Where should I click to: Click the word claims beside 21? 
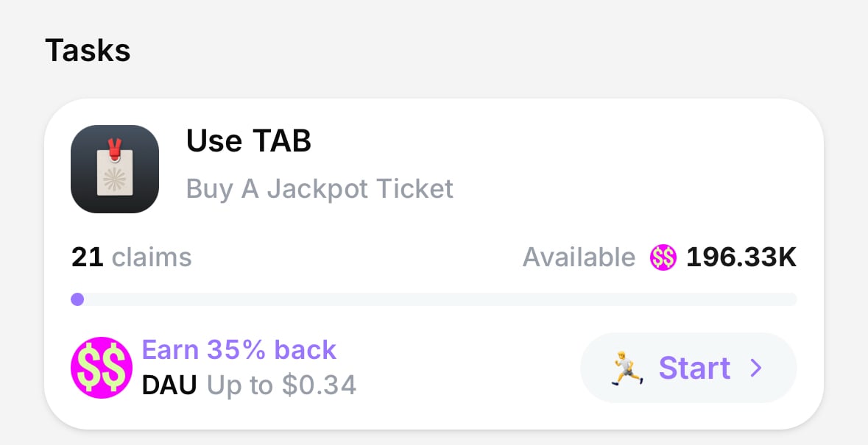pos(152,257)
